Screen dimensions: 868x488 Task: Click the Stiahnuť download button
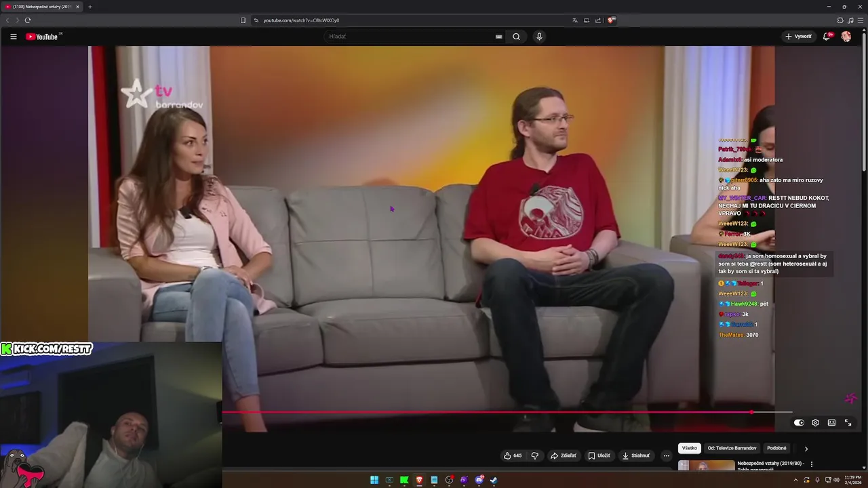pos(636,455)
